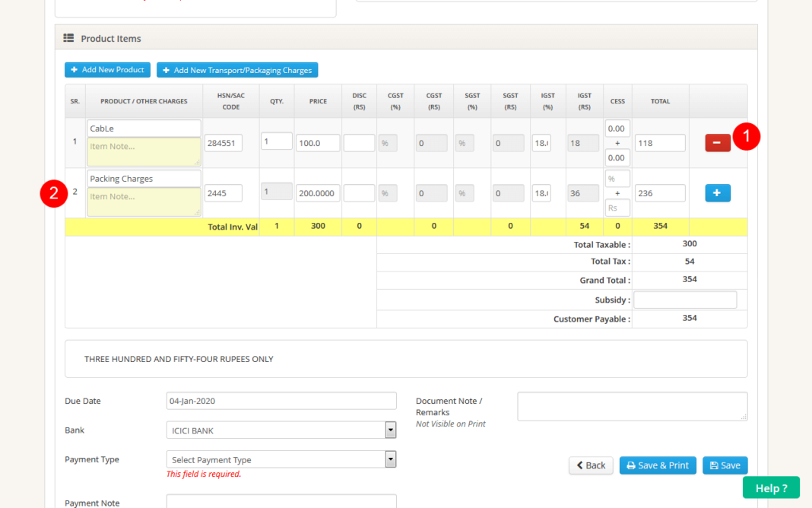Click the Item Note field under CabLe
The width and height of the screenshot is (812, 508).
(x=143, y=152)
